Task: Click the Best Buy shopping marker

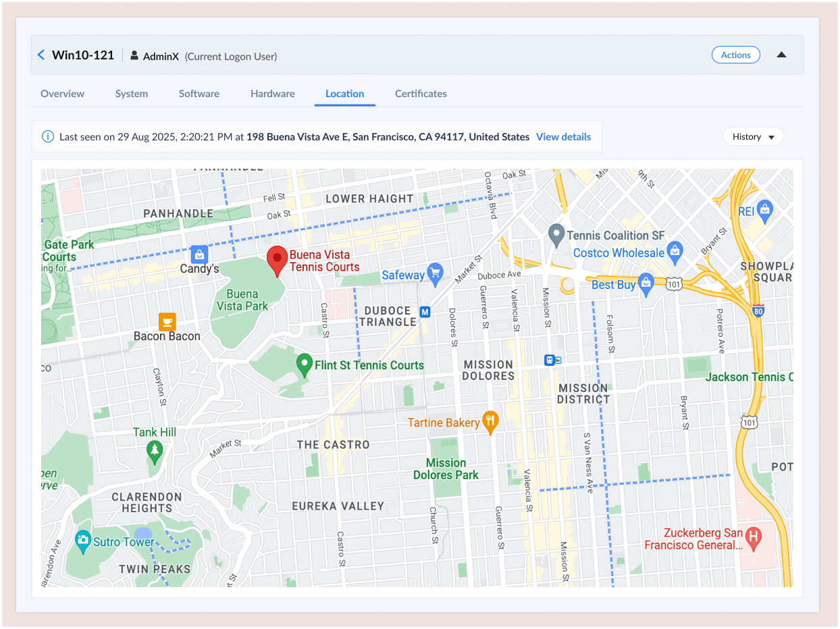Action: (646, 285)
